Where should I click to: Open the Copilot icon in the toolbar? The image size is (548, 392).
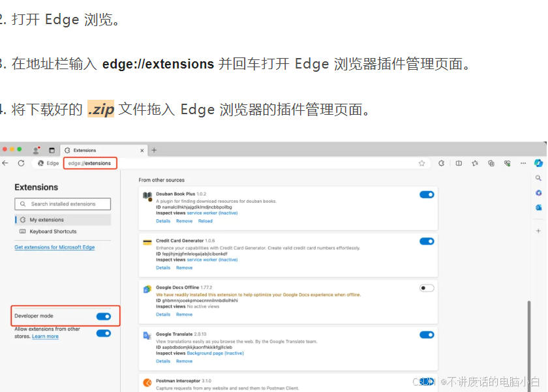[x=538, y=163]
